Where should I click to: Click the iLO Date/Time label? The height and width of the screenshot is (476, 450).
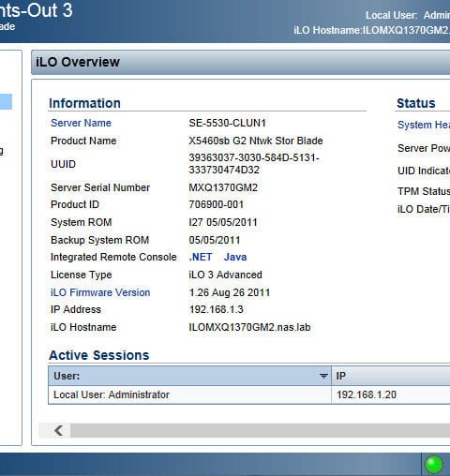[424, 209]
